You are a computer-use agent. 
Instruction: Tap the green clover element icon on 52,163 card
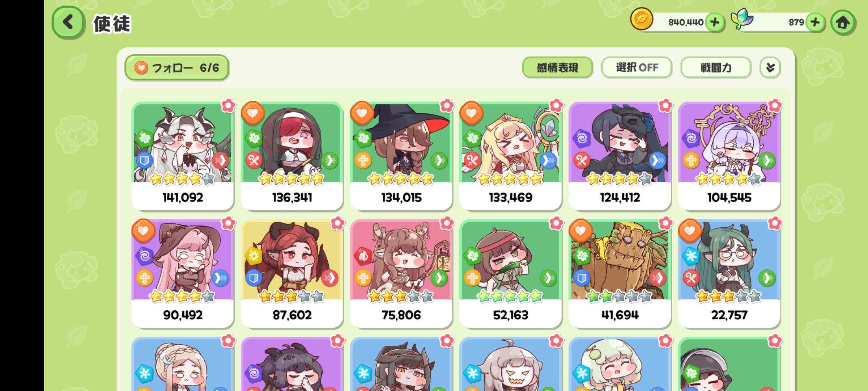pyautogui.click(x=472, y=256)
